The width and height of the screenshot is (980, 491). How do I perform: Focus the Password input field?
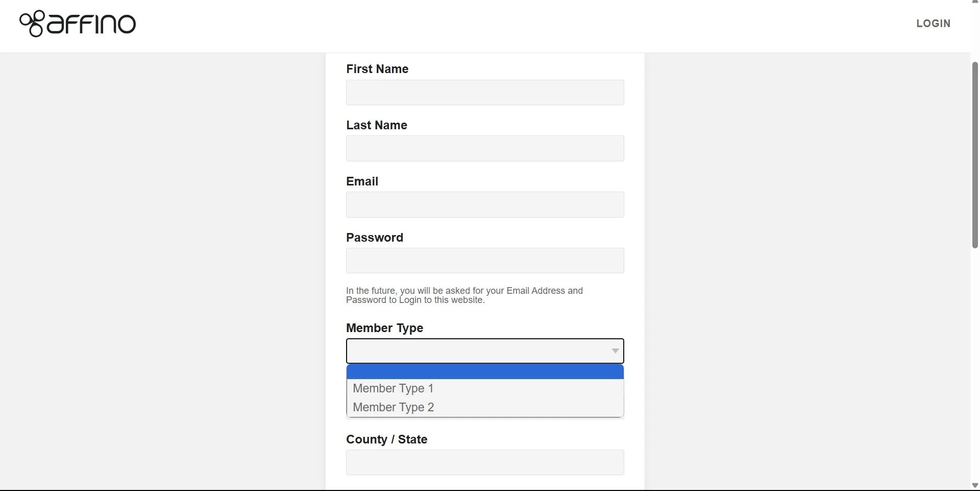coord(484,261)
